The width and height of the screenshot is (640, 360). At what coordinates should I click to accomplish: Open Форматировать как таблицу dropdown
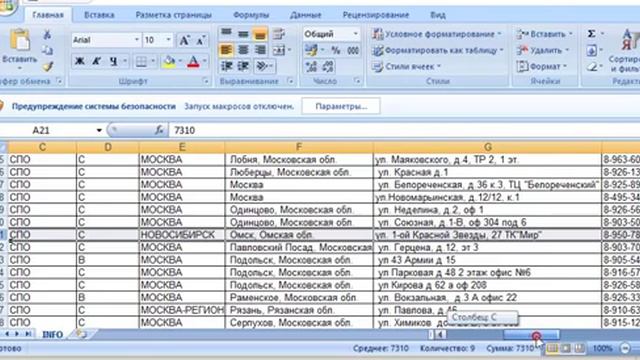coord(438,50)
